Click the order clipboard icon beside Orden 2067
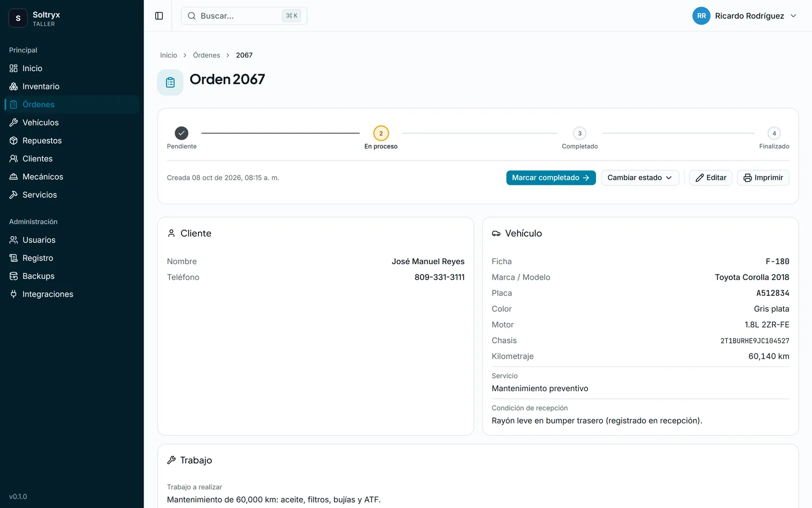This screenshot has width=812, height=508. [171, 82]
